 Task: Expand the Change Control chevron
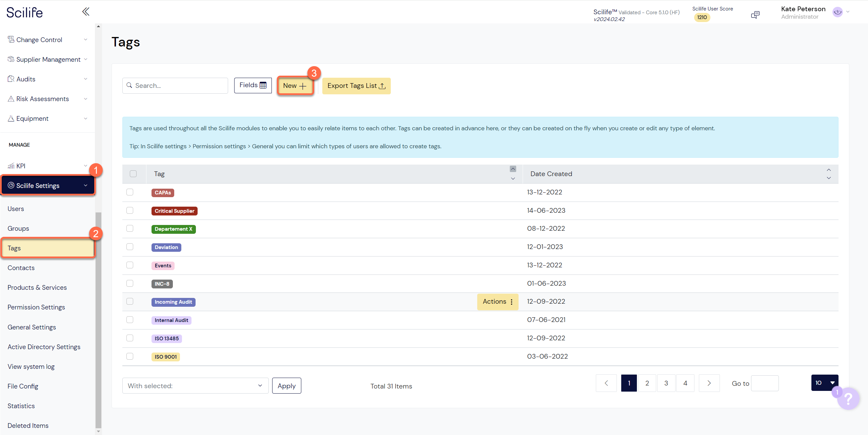click(85, 40)
